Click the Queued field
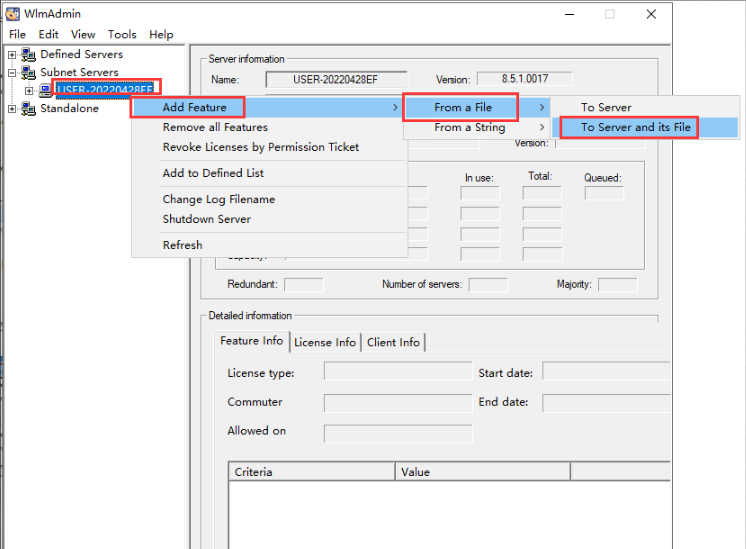Image resolution: width=746 pixels, height=549 pixels. [604, 193]
